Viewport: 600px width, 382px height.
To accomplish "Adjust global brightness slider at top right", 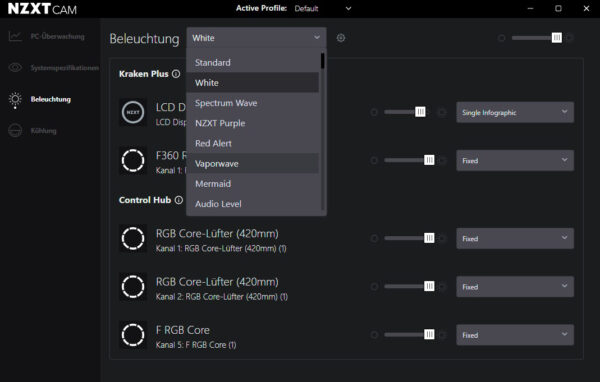I will [x=535, y=38].
